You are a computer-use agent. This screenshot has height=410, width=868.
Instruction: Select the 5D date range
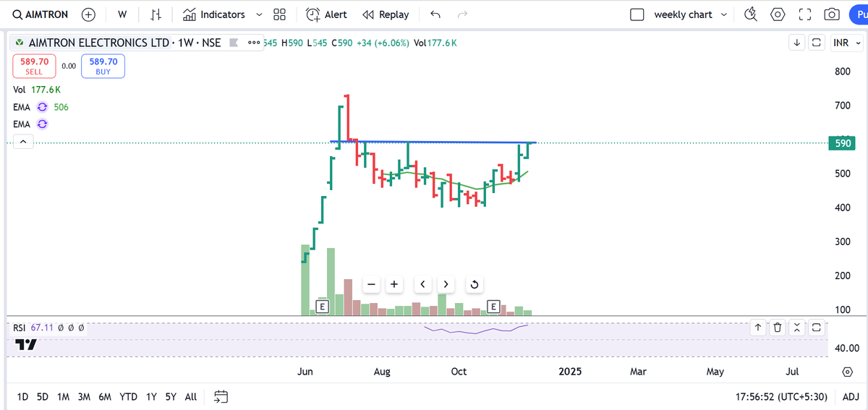point(43,396)
